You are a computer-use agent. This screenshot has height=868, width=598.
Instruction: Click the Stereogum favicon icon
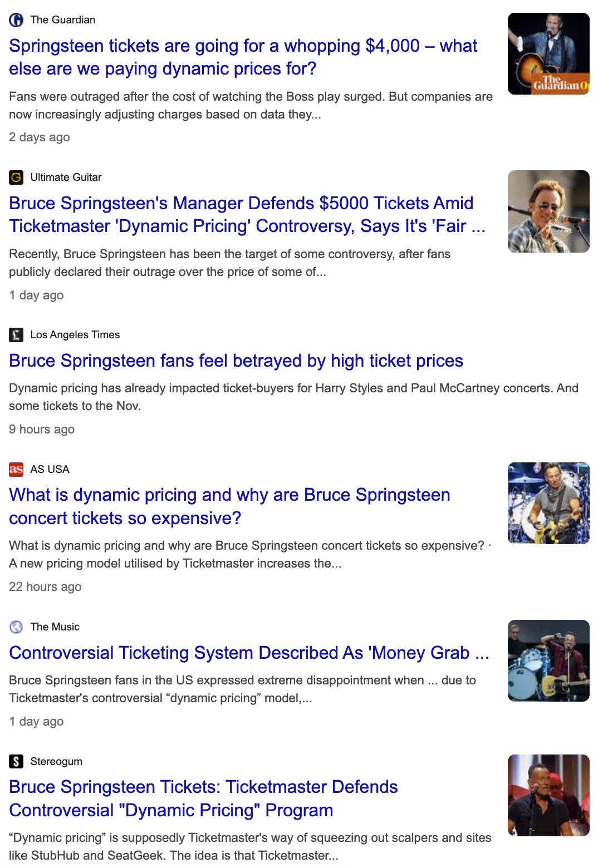tap(16, 762)
